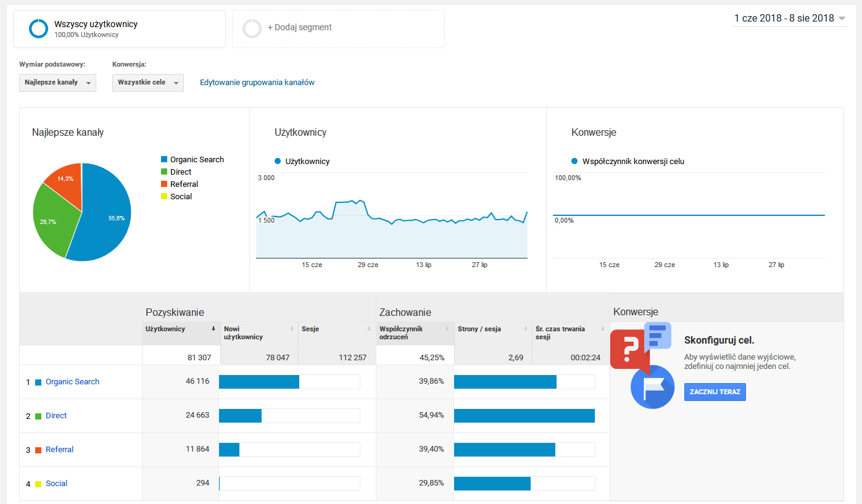Click the goal flag illustration icon

(x=652, y=387)
